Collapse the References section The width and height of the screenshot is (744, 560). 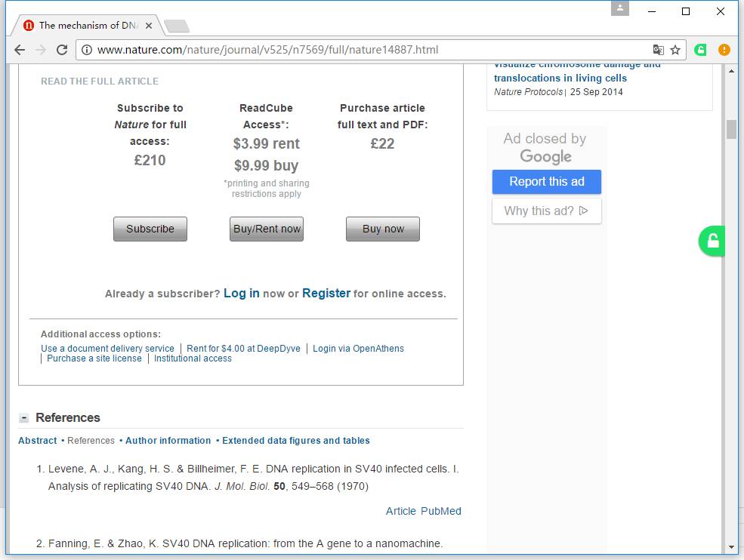(x=23, y=418)
